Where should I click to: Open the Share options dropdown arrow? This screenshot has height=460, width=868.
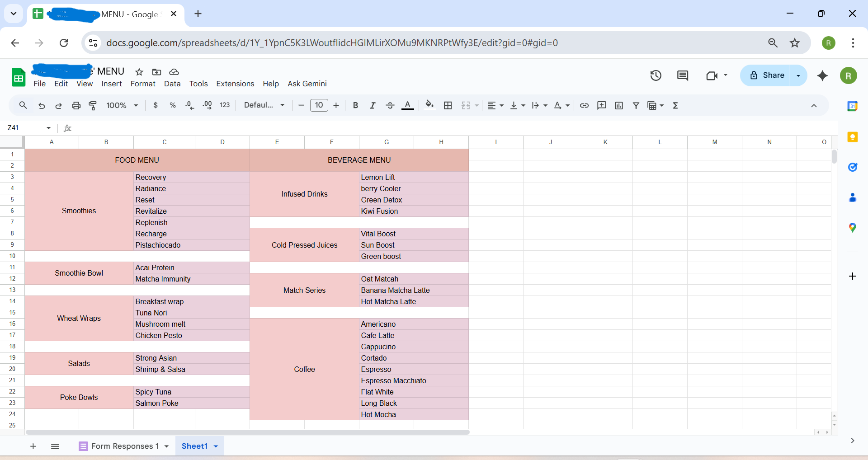pyautogui.click(x=798, y=75)
